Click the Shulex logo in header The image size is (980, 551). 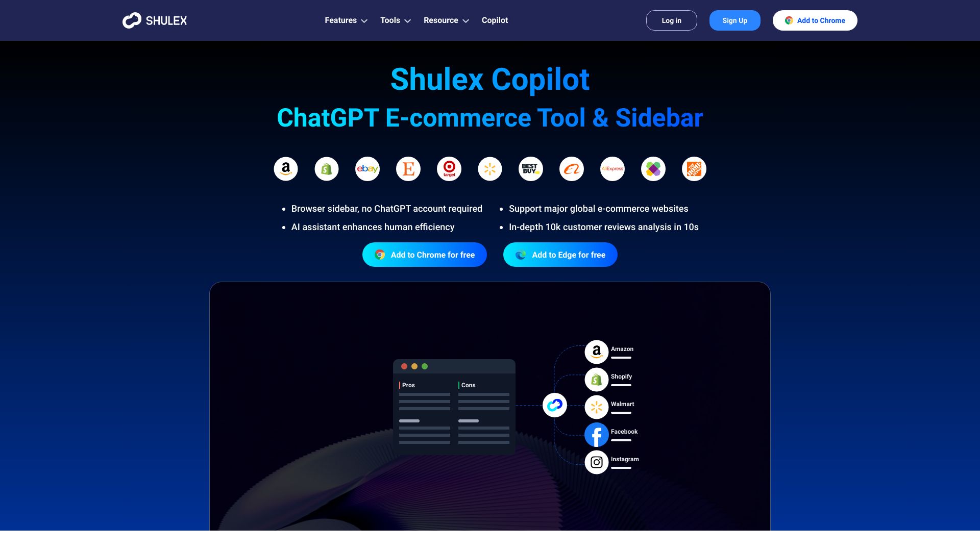coord(154,20)
